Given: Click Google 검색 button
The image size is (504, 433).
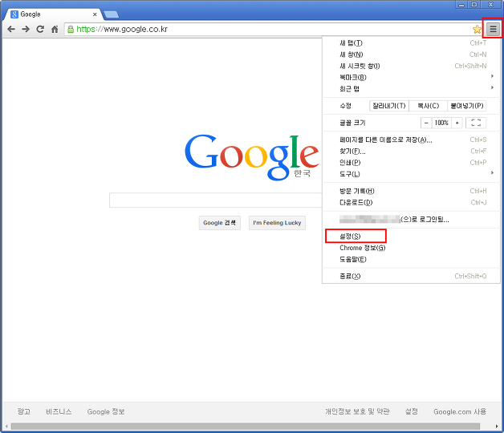Looking at the screenshot, I should tap(220, 223).
